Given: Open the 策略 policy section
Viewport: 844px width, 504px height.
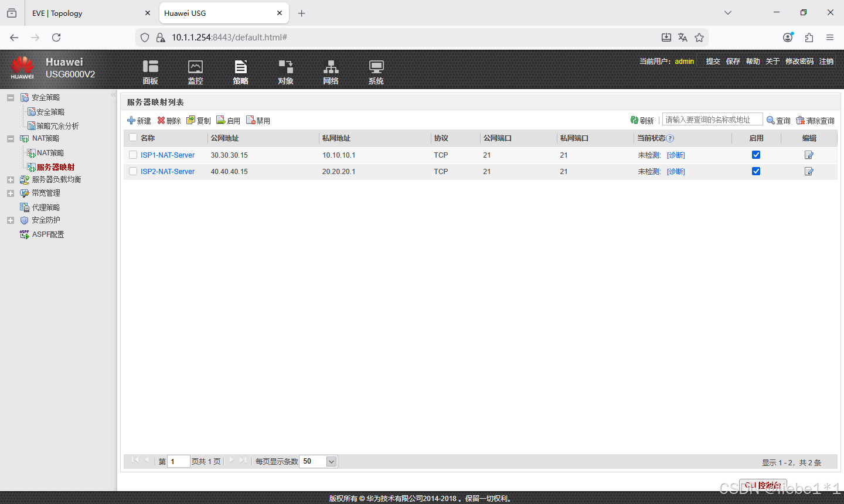Looking at the screenshot, I should 240,72.
